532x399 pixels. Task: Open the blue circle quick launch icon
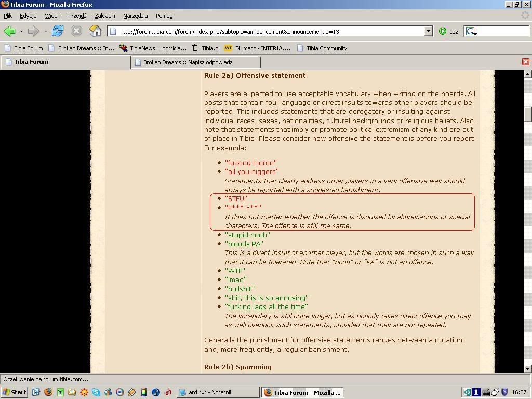click(156, 392)
